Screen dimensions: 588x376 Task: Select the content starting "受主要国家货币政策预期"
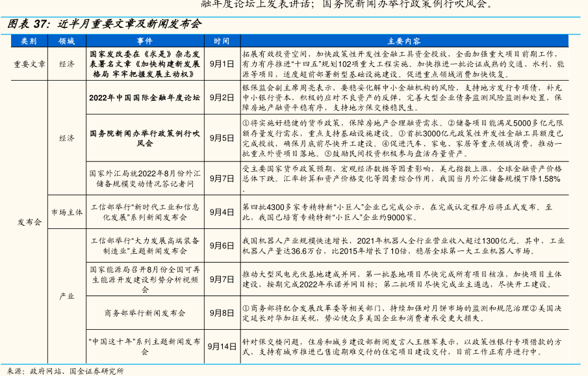pos(402,179)
